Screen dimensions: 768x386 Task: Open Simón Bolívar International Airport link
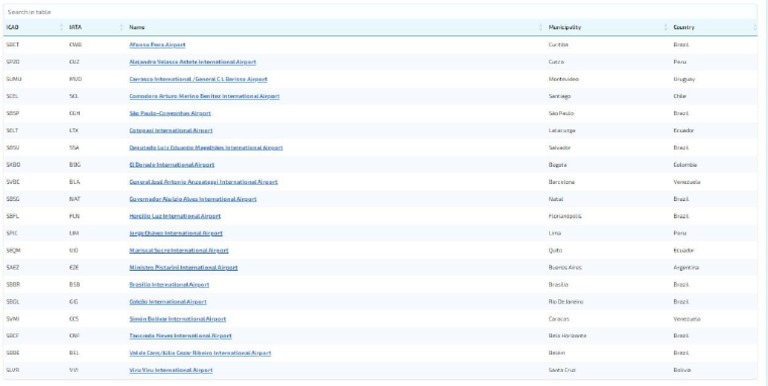(x=178, y=319)
